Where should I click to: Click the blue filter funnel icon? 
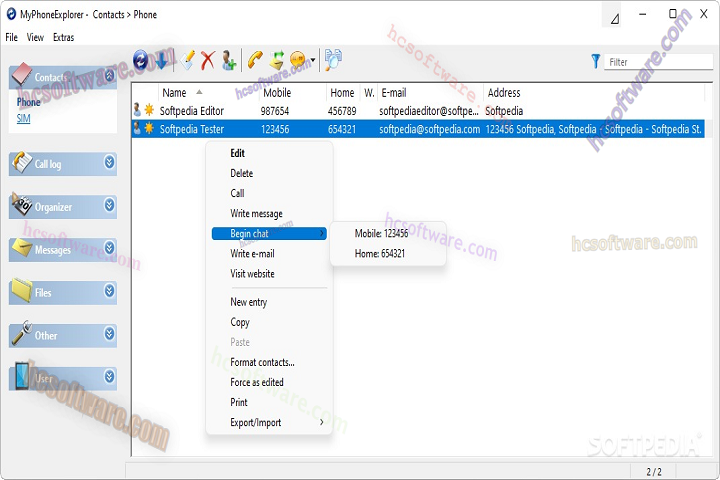(x=596, y=62)
